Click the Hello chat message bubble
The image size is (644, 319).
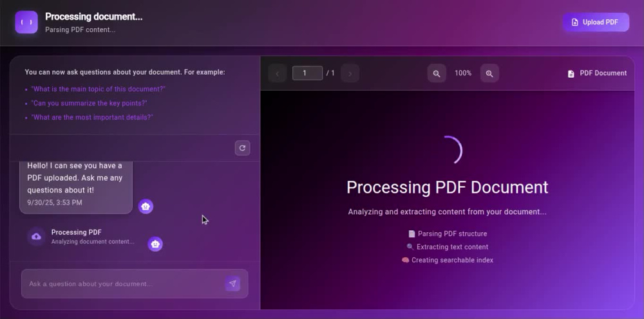76,187
